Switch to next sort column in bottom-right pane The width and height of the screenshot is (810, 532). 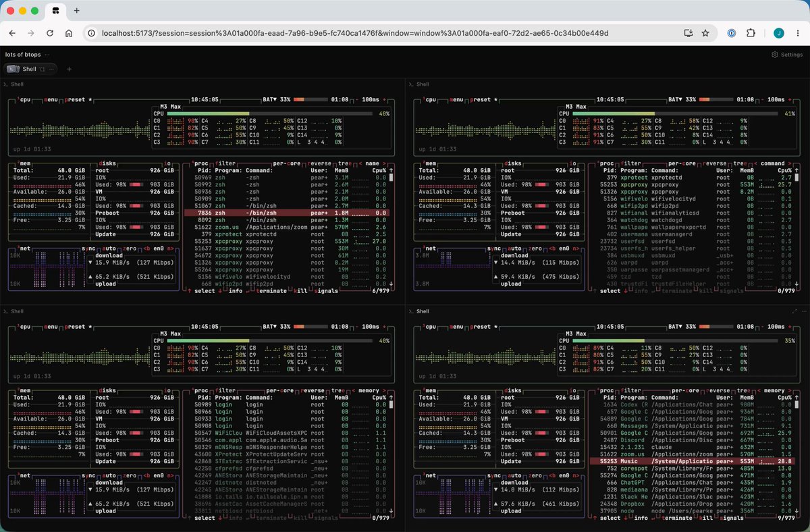coord(789,390)
